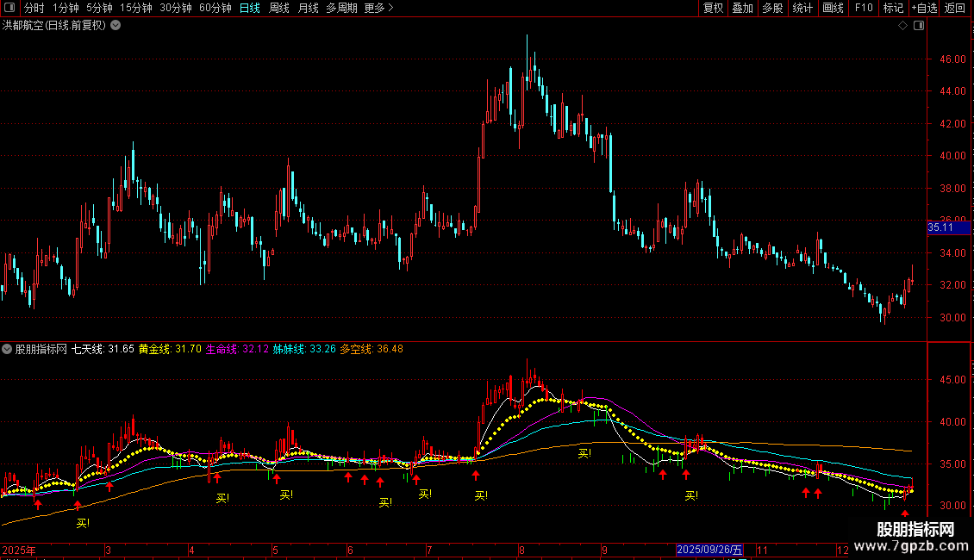Viewport: 974px width, 560px height.
Task: Expand 更多 period options
Action: 378,9
